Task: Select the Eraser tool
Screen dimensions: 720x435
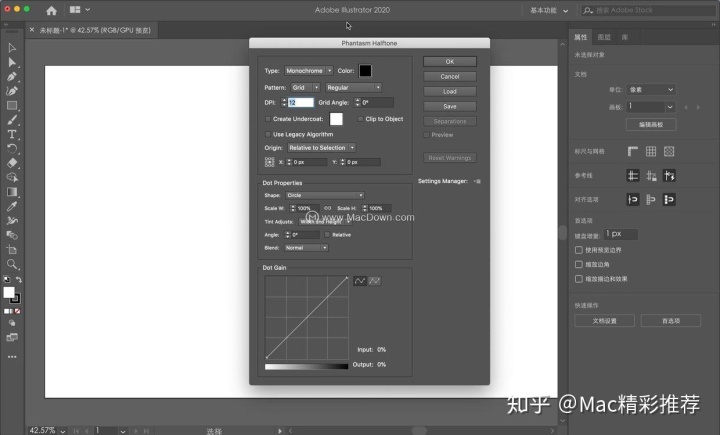Action: pos(12,163)
